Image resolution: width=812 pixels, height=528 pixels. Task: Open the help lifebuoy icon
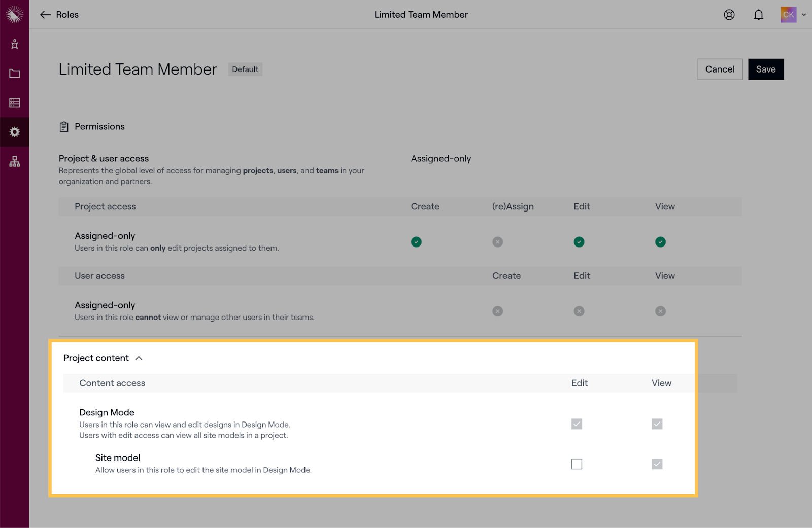[729, 15]
